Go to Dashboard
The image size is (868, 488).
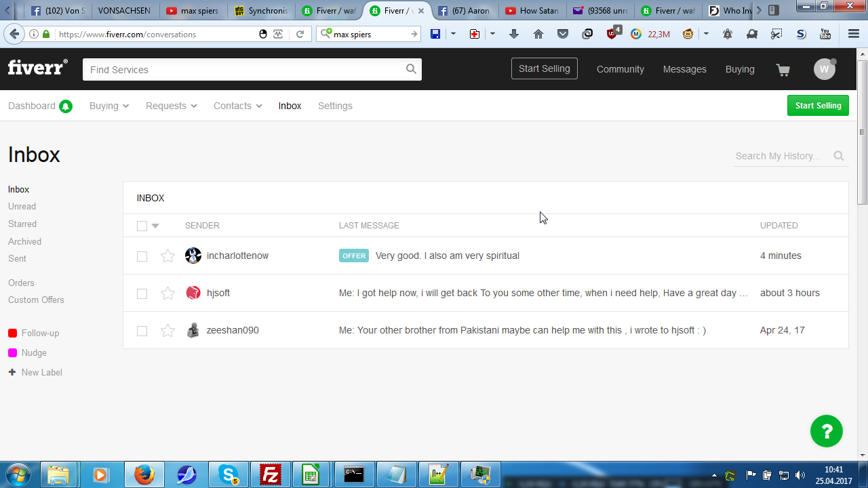(32, 106)
